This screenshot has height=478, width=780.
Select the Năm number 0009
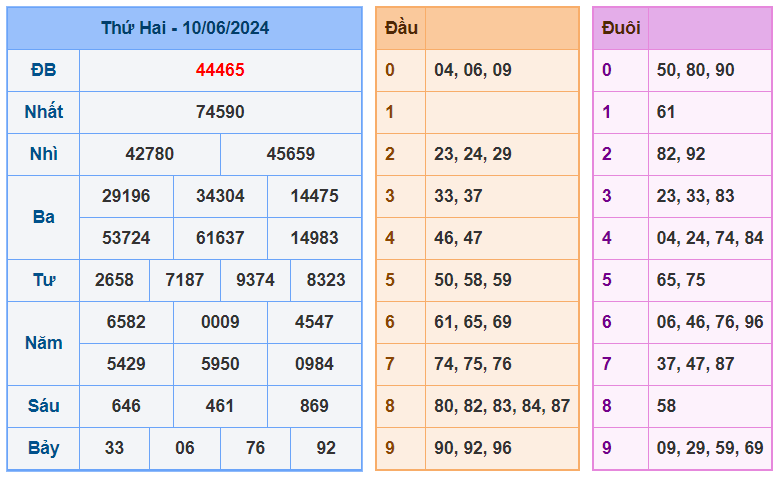click(x=220, y=322)
